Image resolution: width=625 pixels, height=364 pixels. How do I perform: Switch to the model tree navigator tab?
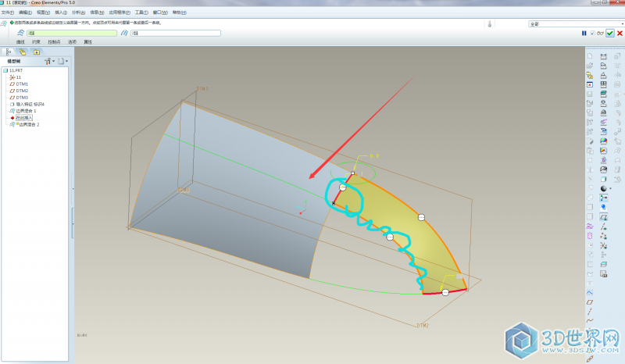click(x=9, y=52)
